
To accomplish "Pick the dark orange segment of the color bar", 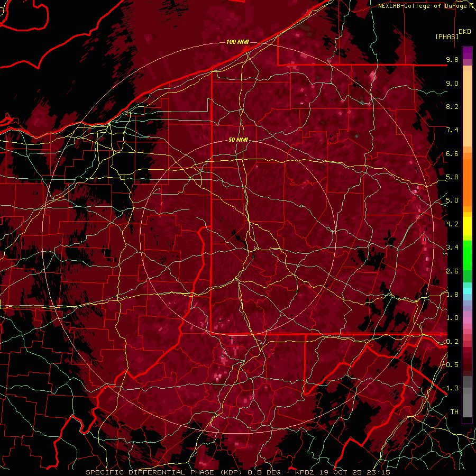I will 467,183.
